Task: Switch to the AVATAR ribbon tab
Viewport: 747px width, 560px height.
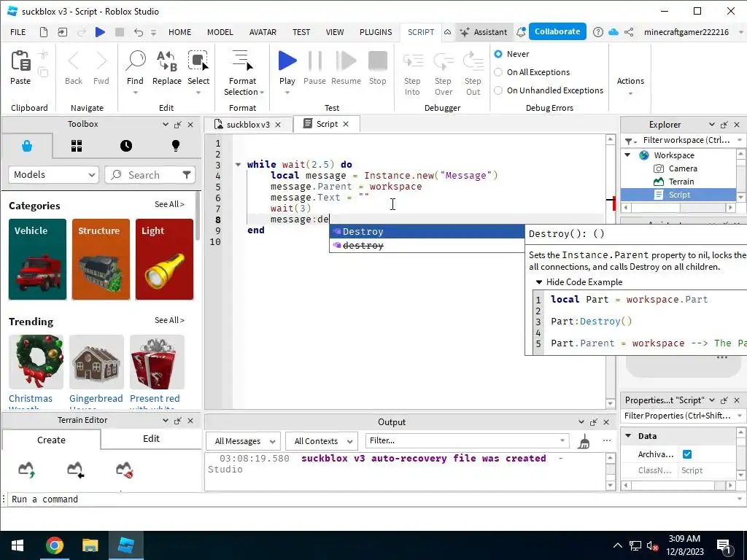Action: 263,32
